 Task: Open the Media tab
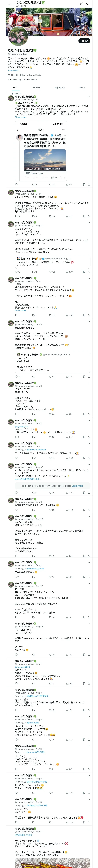(82, 87)
